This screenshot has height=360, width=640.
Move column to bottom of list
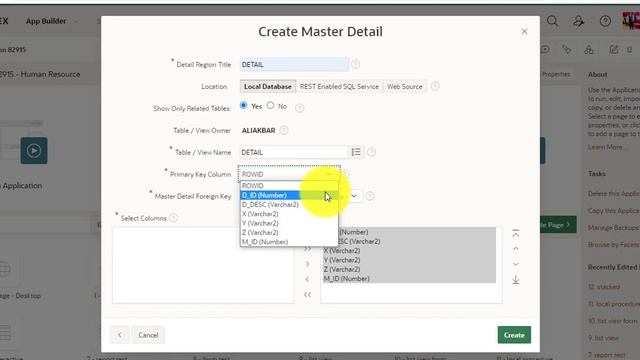click(516, 280)
